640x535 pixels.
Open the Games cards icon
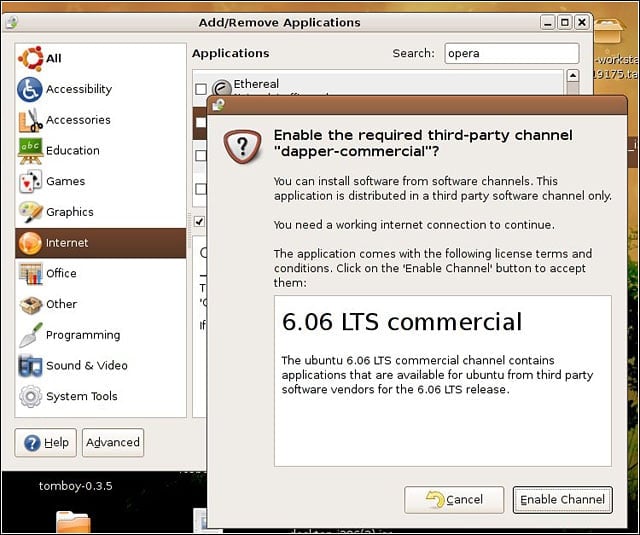tap(30, 181)
